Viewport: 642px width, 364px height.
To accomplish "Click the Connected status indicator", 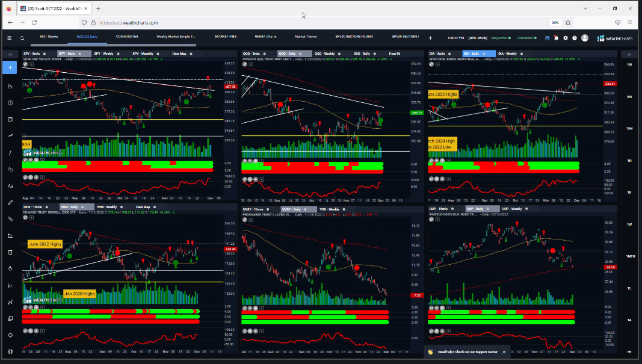I will 526,38.
